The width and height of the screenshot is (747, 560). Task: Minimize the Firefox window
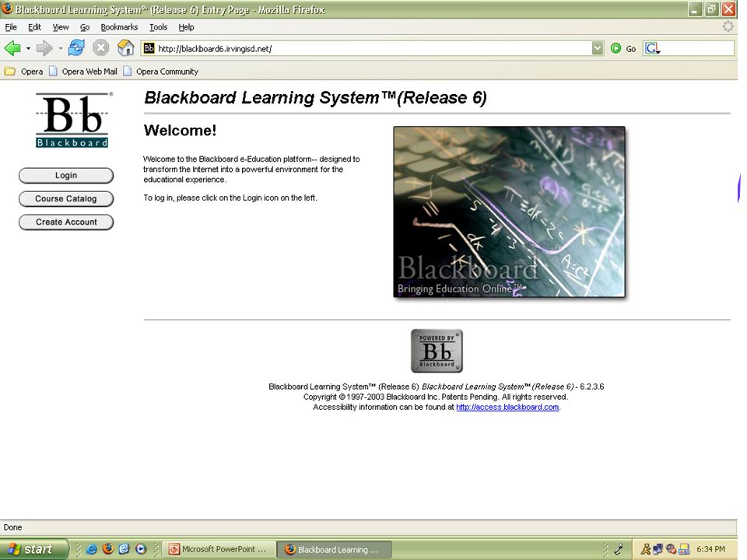tap(695, 9)
